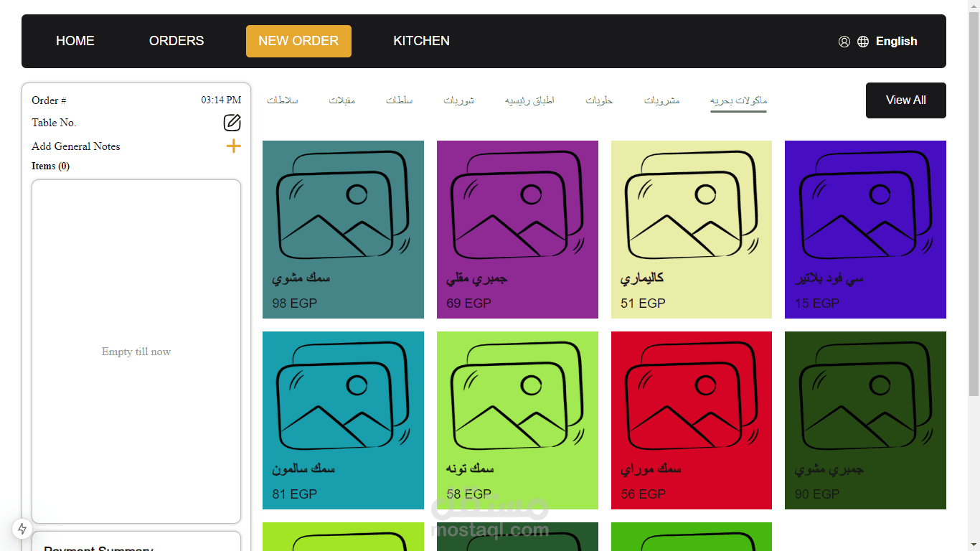Select the 98 EGP item image
The height and width of the screenshot is (551, 980).
tap(343, 204)
